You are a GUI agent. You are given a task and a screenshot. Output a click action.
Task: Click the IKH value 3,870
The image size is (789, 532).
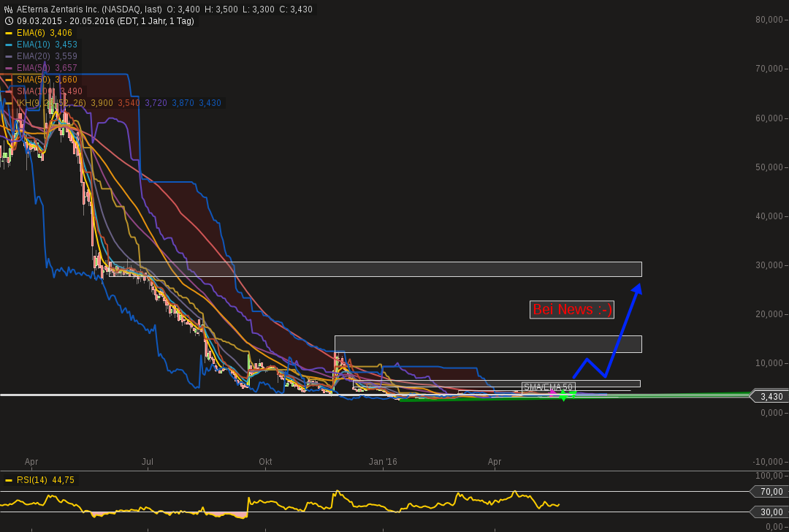coord(183,103)
